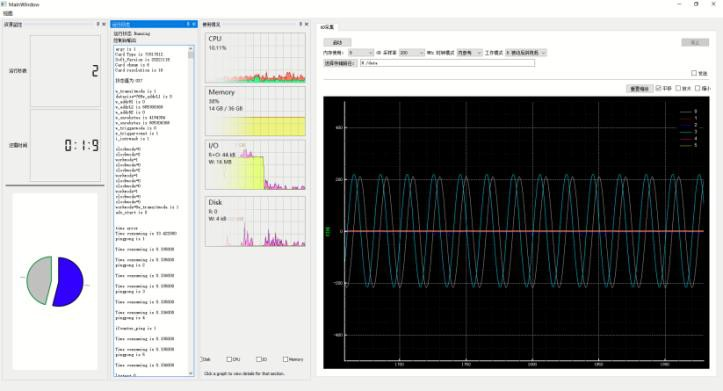Open the 视图 menu in menu bar
This screenshot has height=391, width=723.
[8, 13]
